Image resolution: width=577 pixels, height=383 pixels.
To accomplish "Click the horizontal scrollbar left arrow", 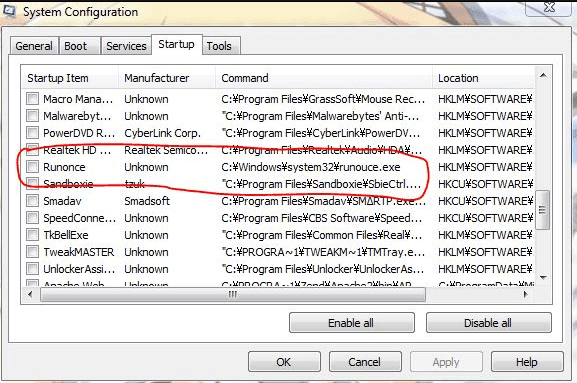I will (x=30, y=294).
